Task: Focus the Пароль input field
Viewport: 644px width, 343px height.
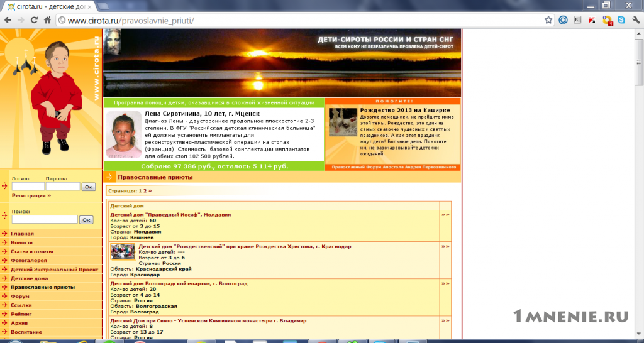Action: 63,187
